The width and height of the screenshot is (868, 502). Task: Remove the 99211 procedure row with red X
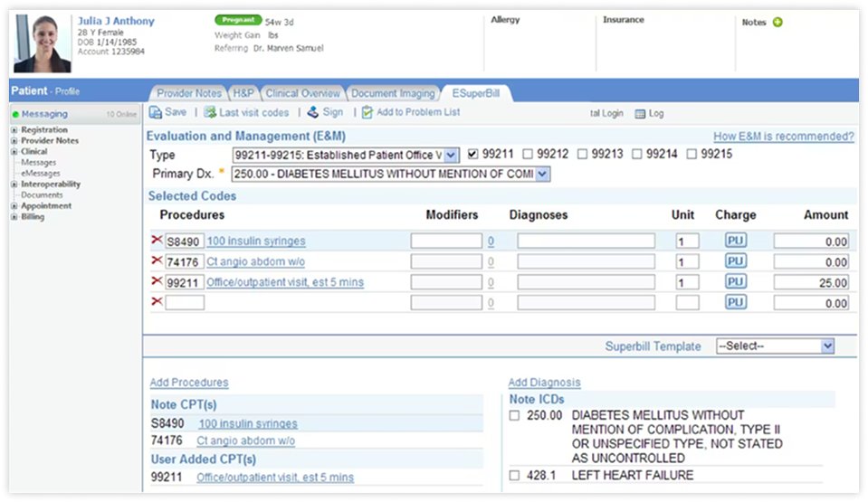(157, 281)
